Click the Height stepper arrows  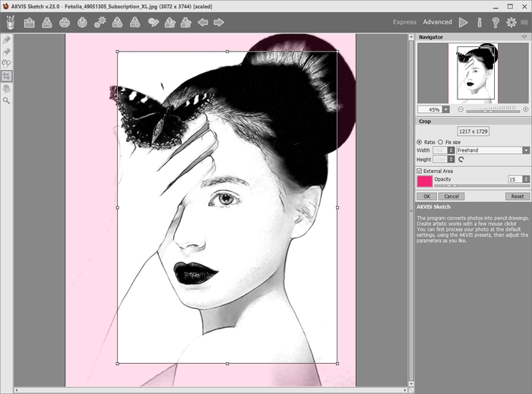pos(451,159)
